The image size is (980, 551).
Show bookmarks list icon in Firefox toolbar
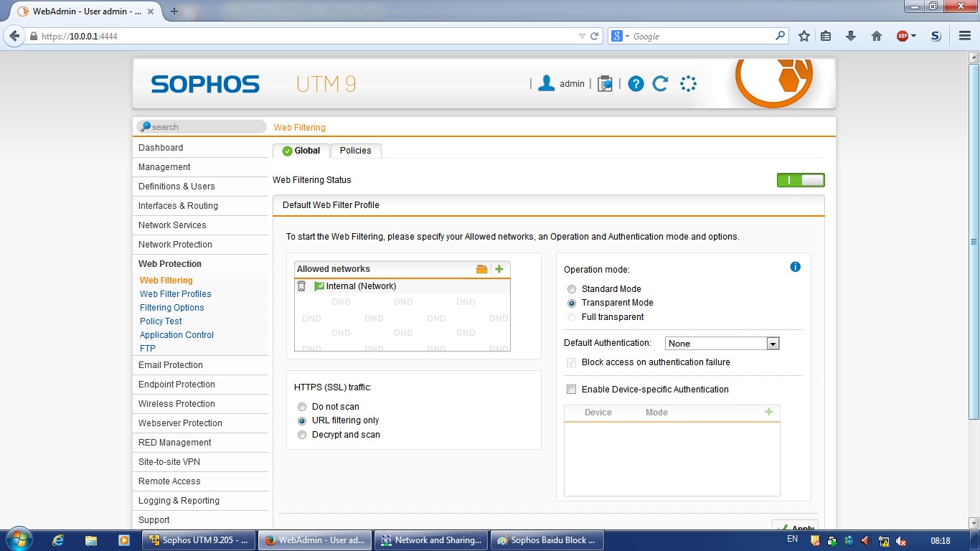coord(826,36)
